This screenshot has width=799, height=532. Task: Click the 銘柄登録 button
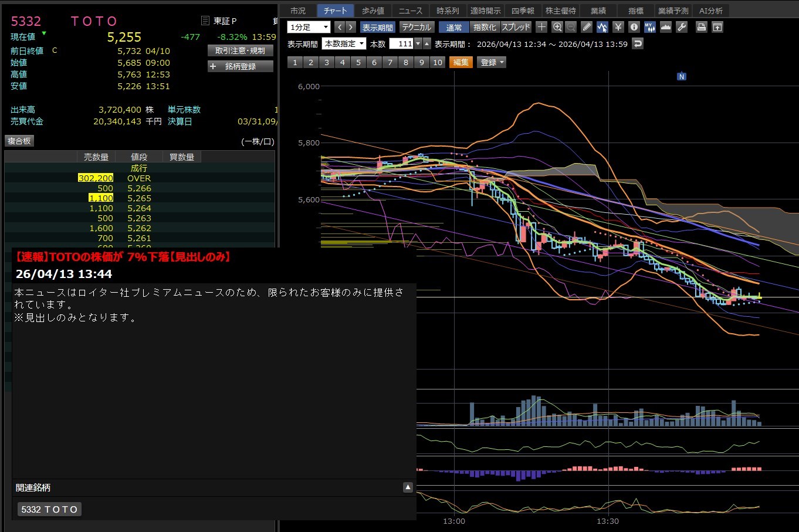241,66
